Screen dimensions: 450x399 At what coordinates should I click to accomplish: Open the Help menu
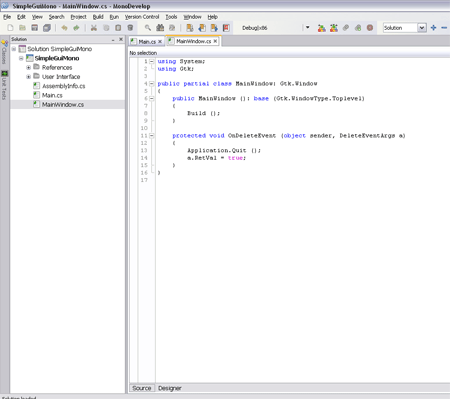point(212,17)
